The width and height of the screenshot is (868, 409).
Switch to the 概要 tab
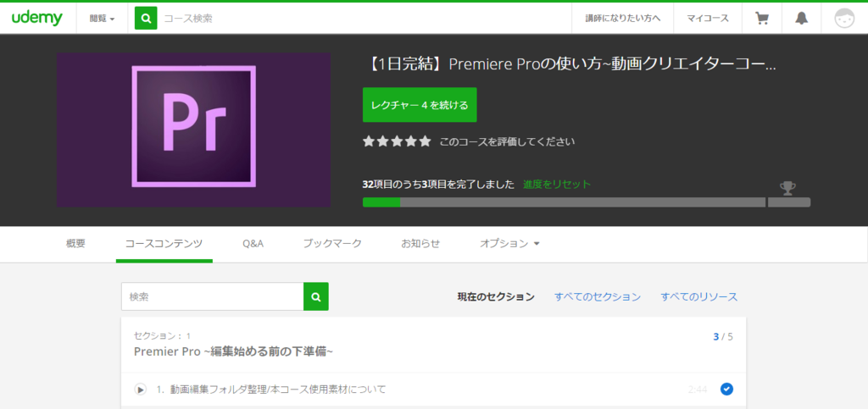point(75,243)
